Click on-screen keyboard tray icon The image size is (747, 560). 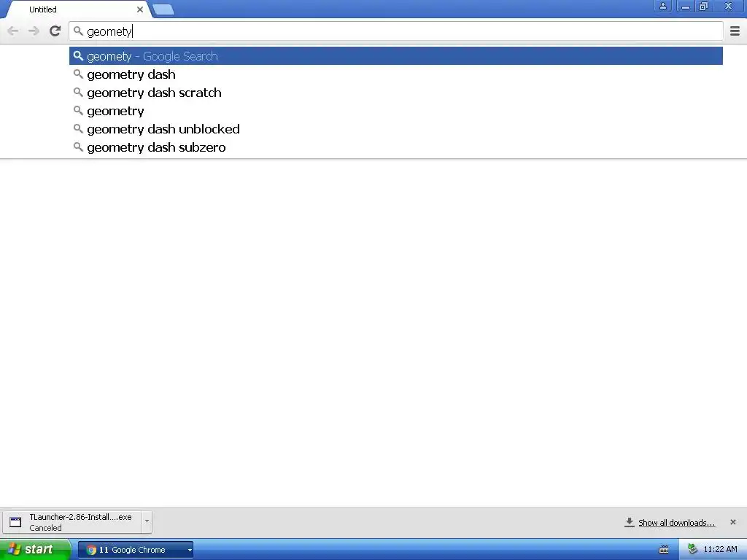click(664, 550)
